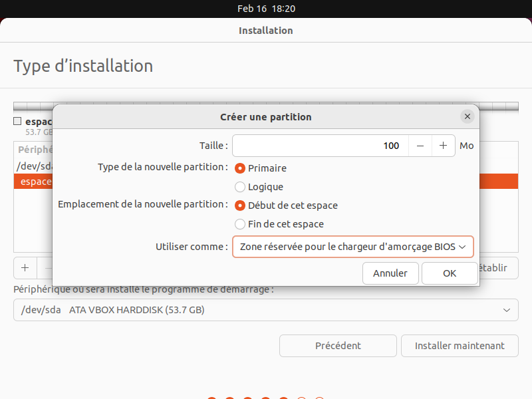
Task: Confirm partition with OK button
Action: (450, 273)
